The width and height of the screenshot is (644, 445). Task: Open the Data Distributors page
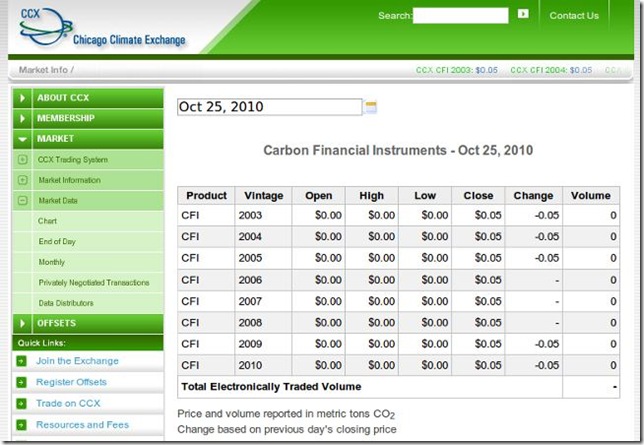coord(66,303)
